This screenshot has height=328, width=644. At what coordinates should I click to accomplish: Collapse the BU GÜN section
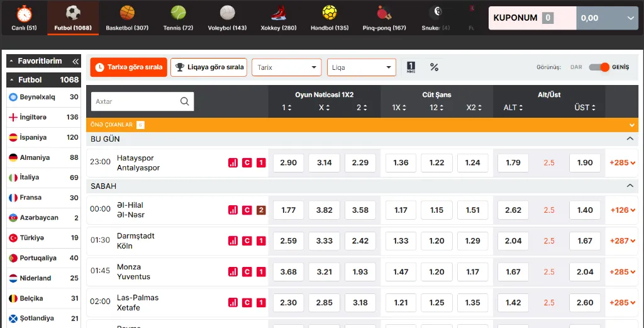coord(630,139)
